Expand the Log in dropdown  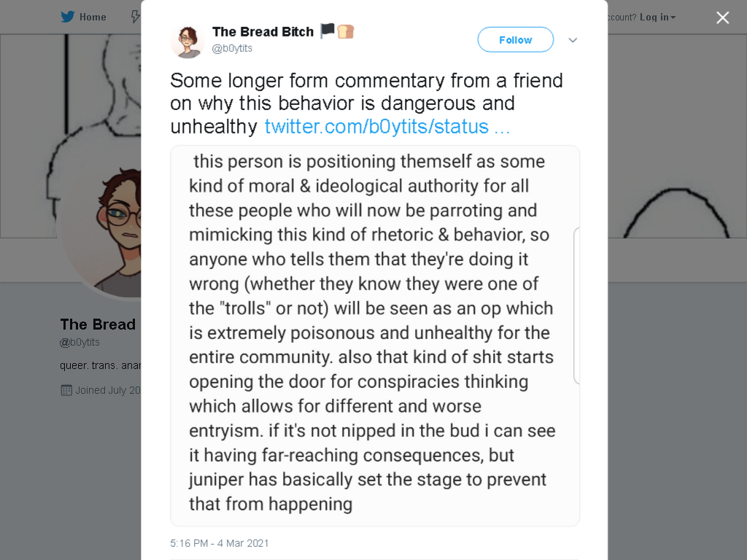click(657, 17)
